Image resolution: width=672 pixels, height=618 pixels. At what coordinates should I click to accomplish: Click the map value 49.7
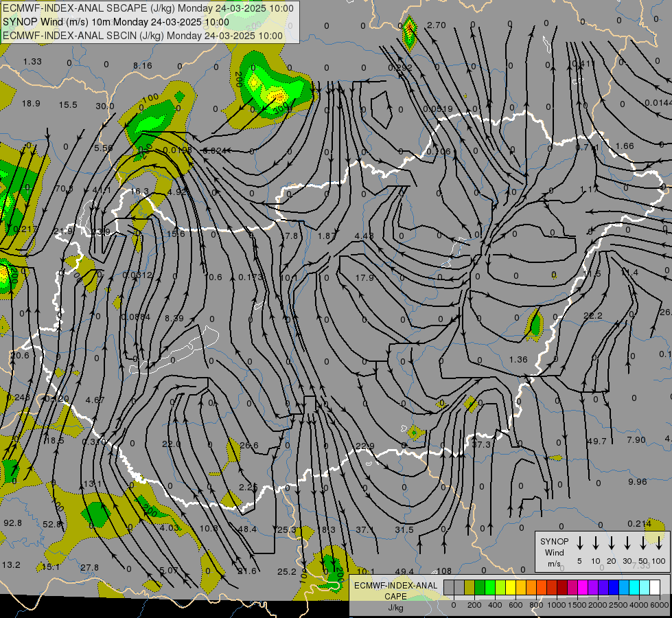coord(596,441)
